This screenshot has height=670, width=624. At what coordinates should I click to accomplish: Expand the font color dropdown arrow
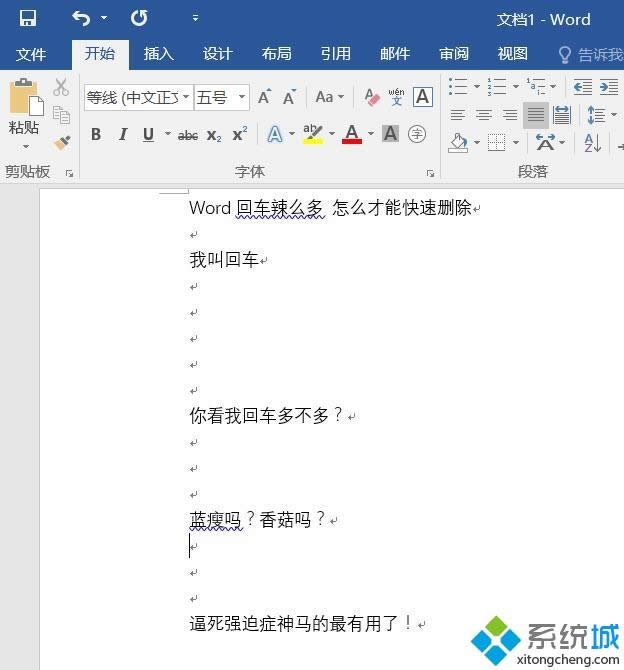coord(371,134)
